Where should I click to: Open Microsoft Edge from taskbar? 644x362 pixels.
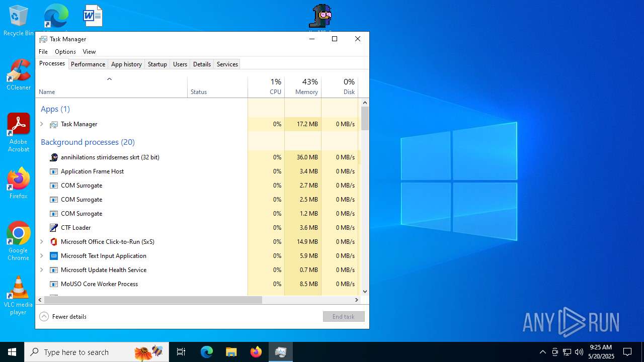[x=207, y=352]
